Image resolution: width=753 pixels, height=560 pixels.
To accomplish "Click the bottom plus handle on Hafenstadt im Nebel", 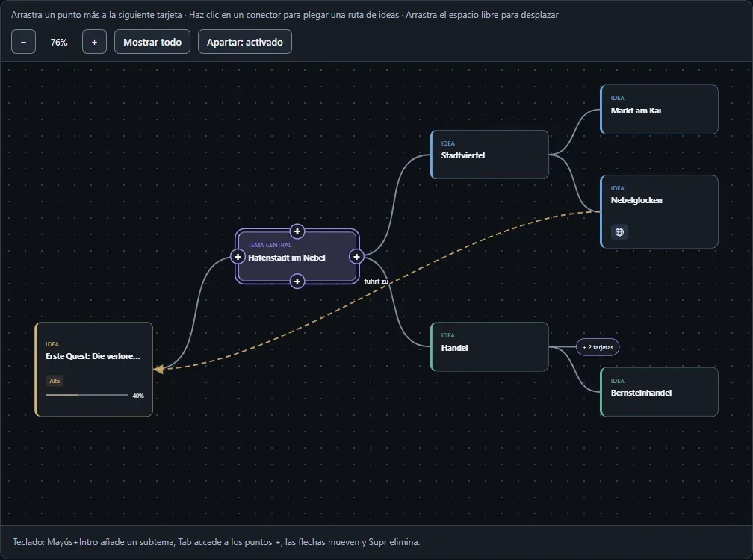I will coord(297,281).
